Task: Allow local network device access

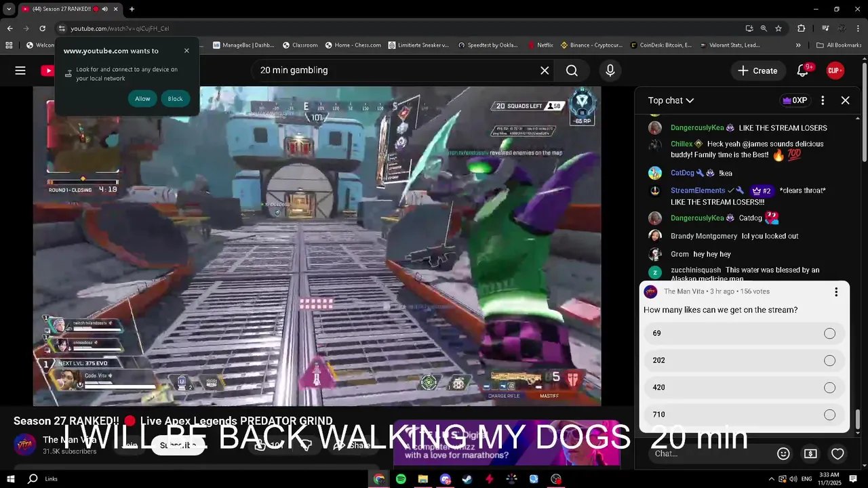Action: coord(142,99)
